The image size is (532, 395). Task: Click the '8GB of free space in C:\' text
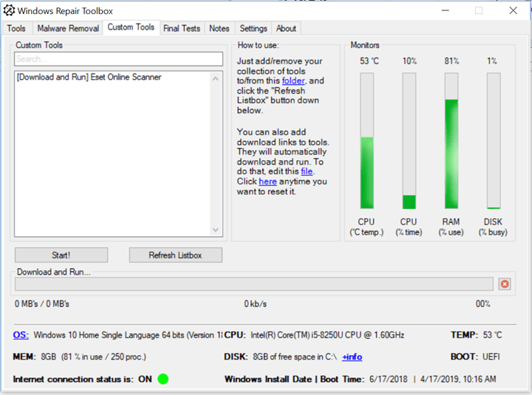coord(295,357)
